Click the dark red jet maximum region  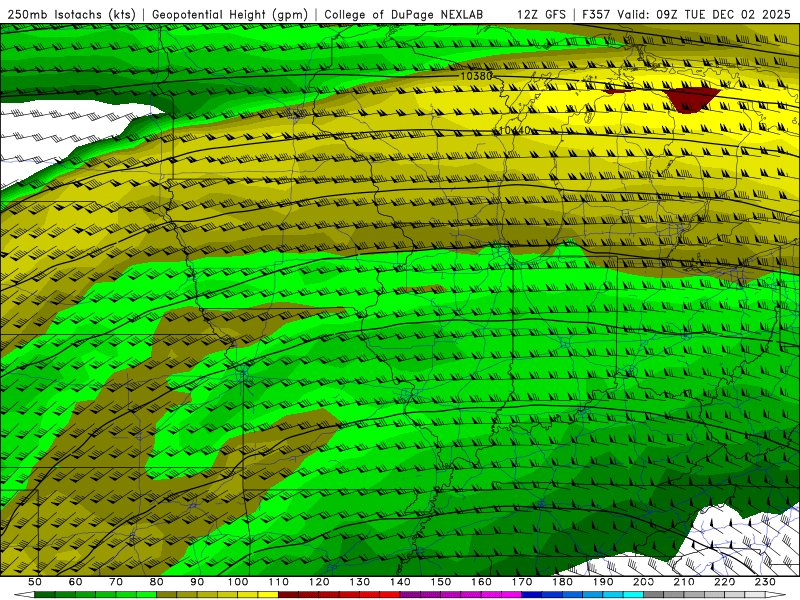coord(692,99)
